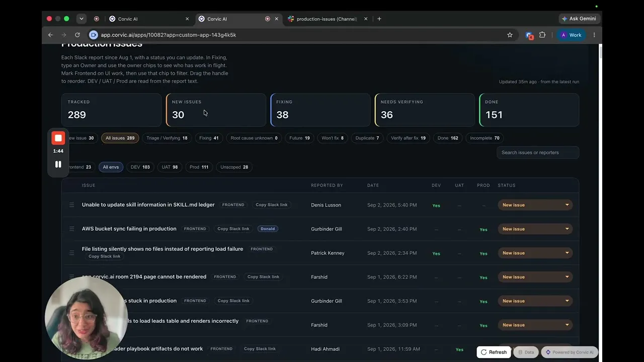Click the site info icon in address bar
Viewport: 644px width, 362px height.
click(x=93, y=35)
